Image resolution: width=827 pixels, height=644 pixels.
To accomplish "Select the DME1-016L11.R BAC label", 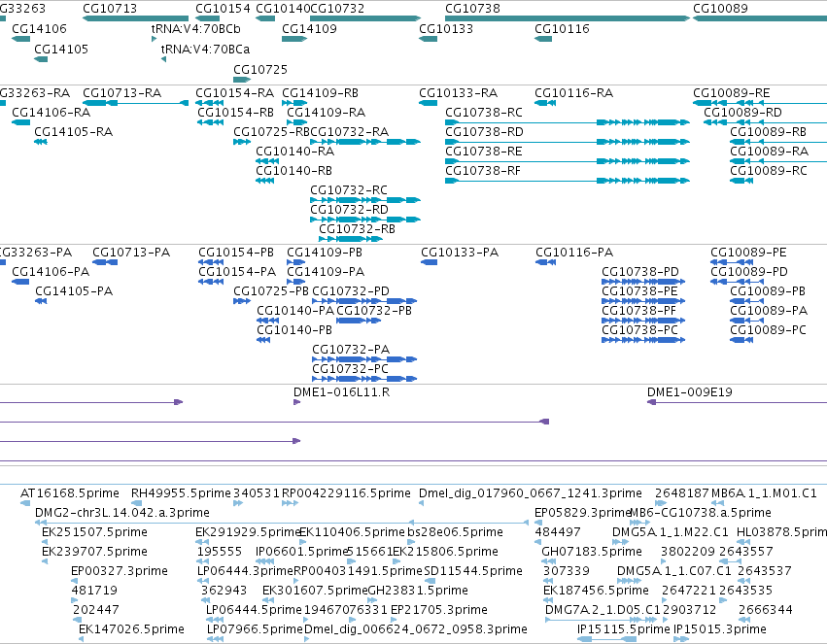I will tap(342, 392).
